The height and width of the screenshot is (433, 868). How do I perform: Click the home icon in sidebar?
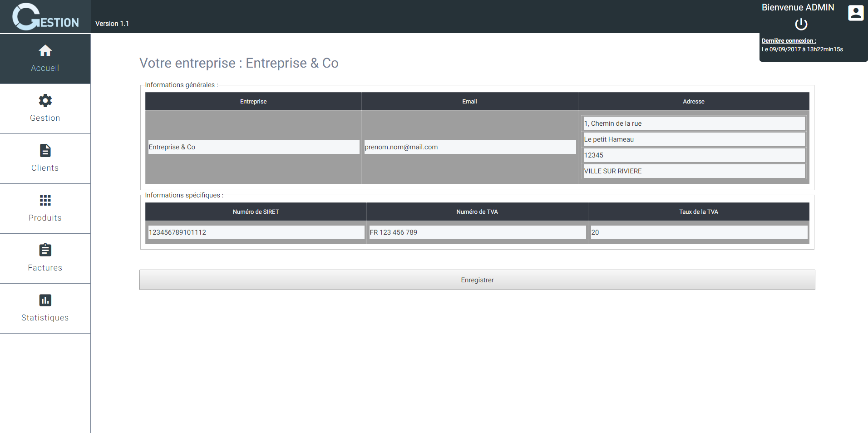pos(45,50)
